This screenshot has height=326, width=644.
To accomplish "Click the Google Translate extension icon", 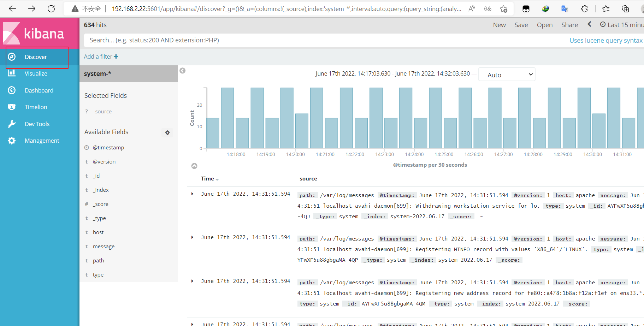I will [565, 9].
